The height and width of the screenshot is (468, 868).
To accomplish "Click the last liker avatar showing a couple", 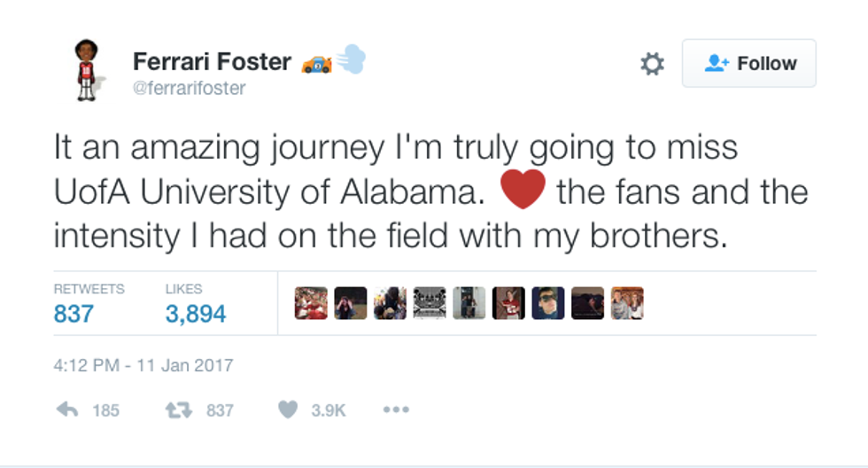I will pyautogui.click(x=627, y=303).
